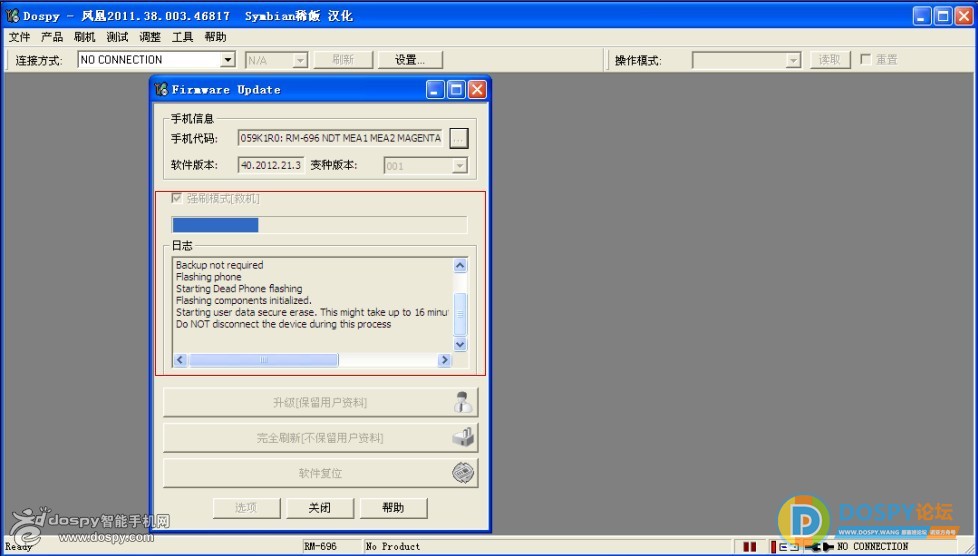The image size is (978, 556).
Task: Click the 软件复位 software reset button
Action: pyautogui.click(x=321, y=474)
